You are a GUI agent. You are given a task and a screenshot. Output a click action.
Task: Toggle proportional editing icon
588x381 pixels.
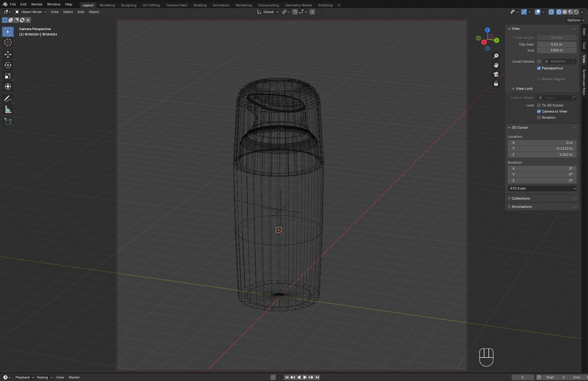click(312, 12)
